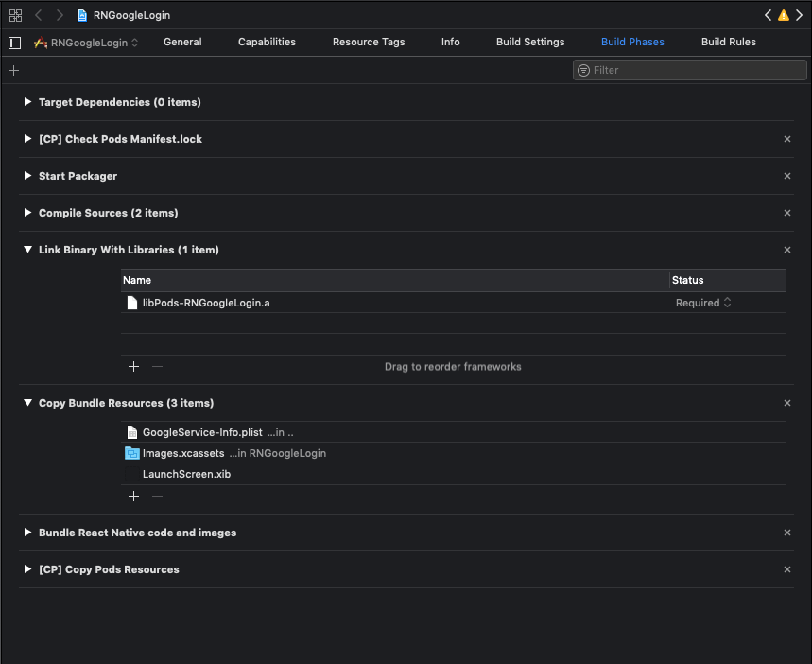The image size is (812, 664).
Task: Click the Filter search field
Action: pyautogui.click(x=690, y=70)
